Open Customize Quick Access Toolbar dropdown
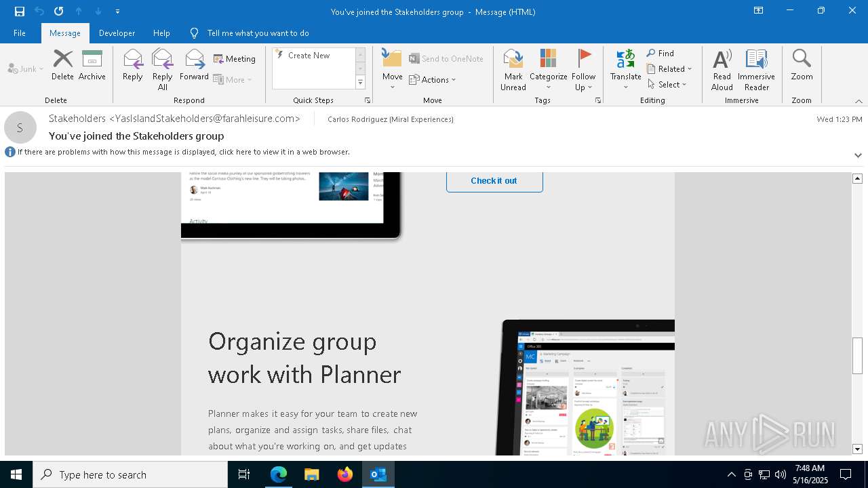 click(x=118, y=12)
